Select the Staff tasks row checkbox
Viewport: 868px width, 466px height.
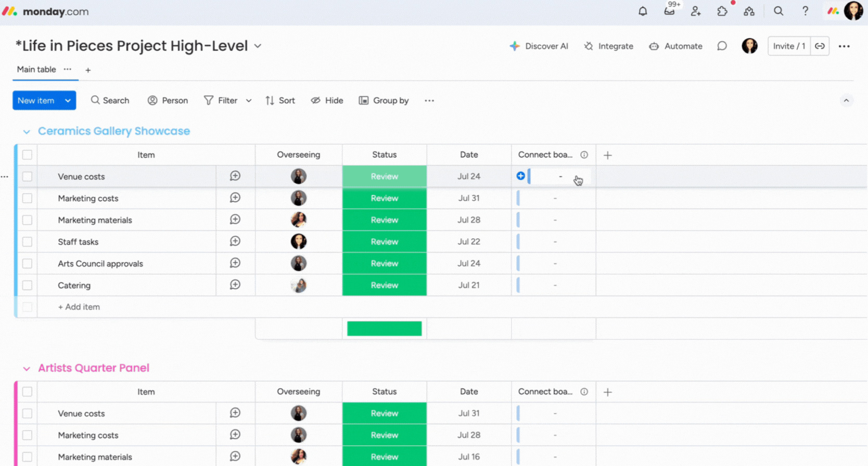tap(27, 242)
